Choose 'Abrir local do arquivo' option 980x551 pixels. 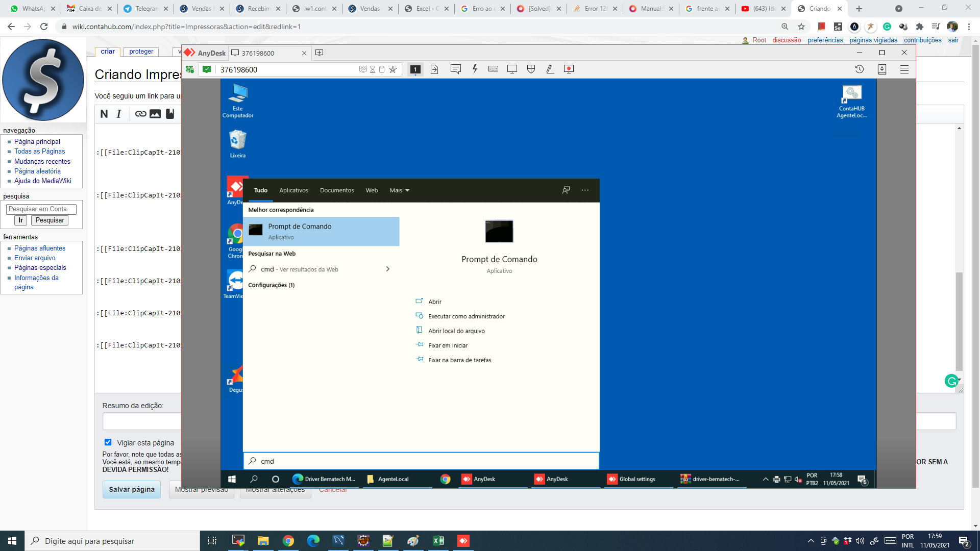point(456,331)
